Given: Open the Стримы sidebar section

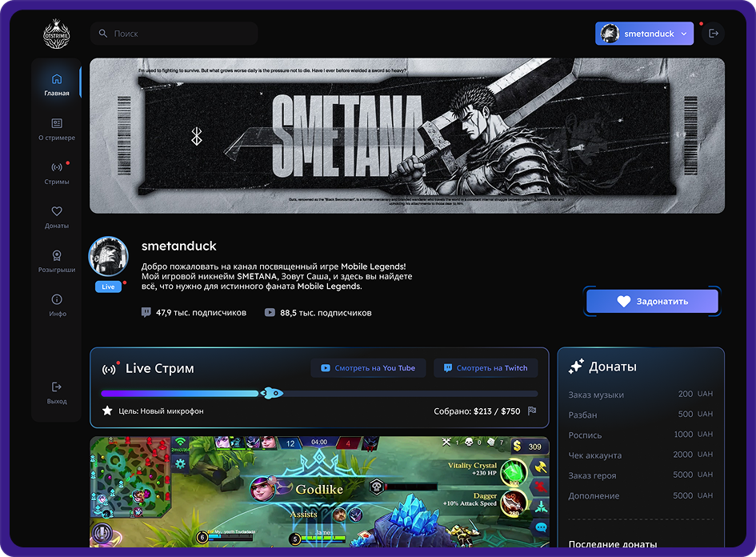Looking at the screenshot, I should [x=57, y=173].
